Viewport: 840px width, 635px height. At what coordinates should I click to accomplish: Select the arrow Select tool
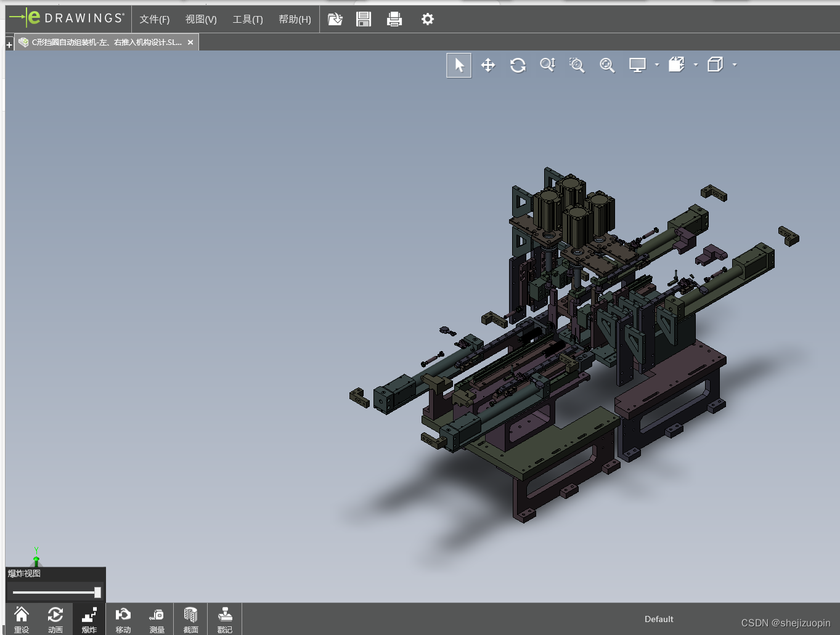pos(459,65)
